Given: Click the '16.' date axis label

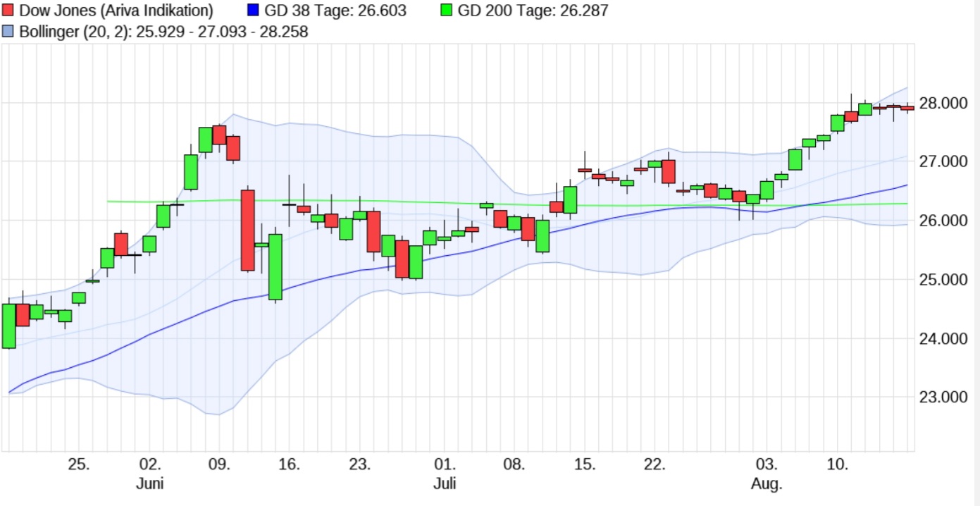Looking at the screenshot, I should (290, 465).
